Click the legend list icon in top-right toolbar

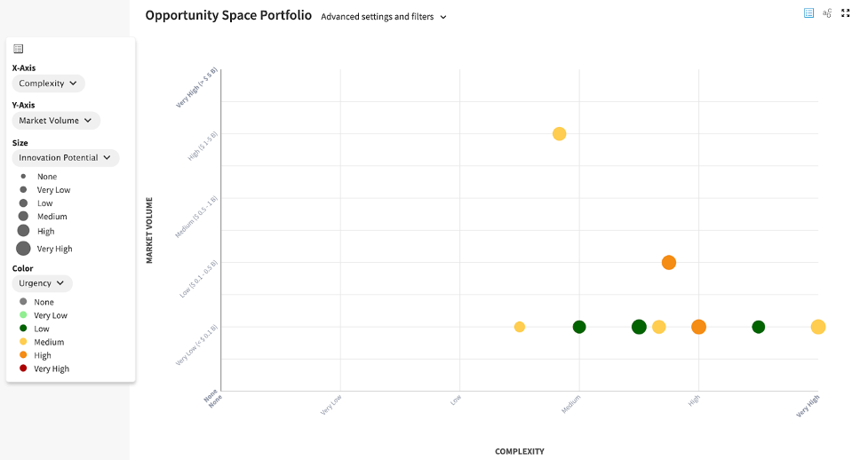[x=808, y=13]
